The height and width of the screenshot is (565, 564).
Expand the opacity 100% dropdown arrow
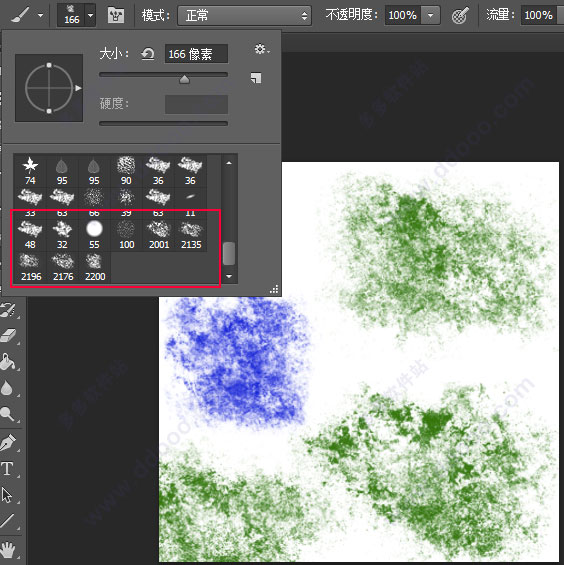[x=430, y=15]
